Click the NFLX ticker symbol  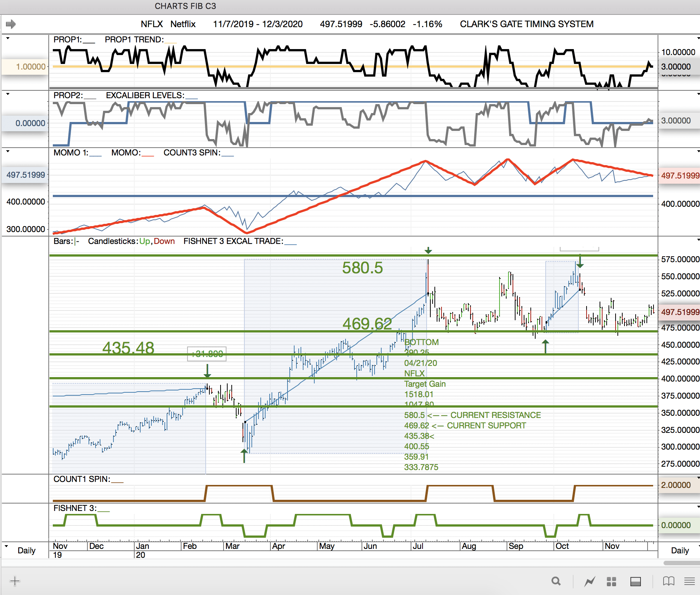(x=152, y=24)
